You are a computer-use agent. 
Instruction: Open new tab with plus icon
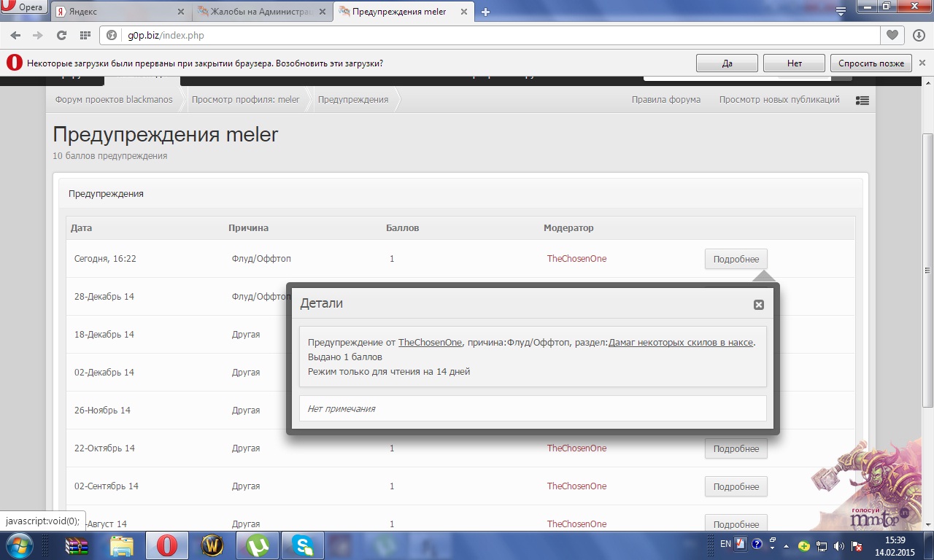485,12
